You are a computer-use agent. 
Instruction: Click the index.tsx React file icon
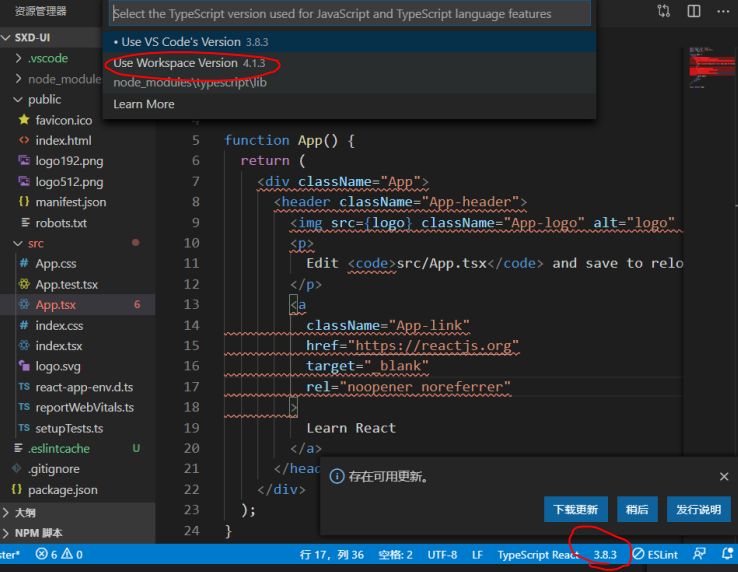(x=24, y=346)
